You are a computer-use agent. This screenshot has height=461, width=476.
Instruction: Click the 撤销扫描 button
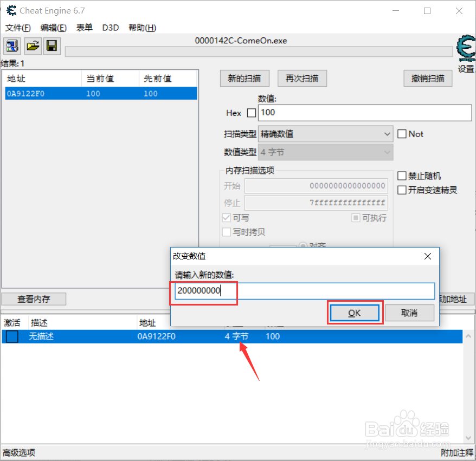click(428, 79)
